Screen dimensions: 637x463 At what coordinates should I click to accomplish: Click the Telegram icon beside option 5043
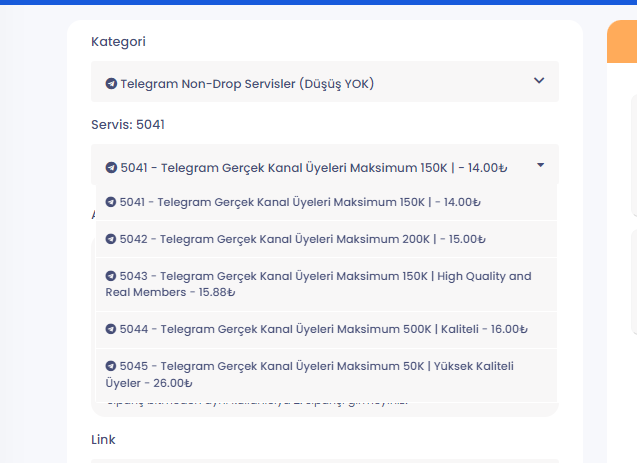coord(111,276)
